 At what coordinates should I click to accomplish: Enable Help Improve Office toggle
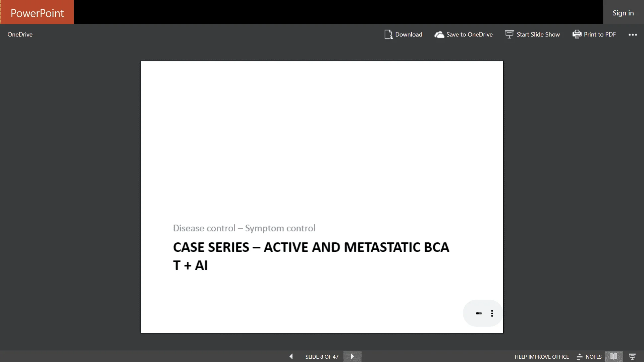tap(541, 356)
